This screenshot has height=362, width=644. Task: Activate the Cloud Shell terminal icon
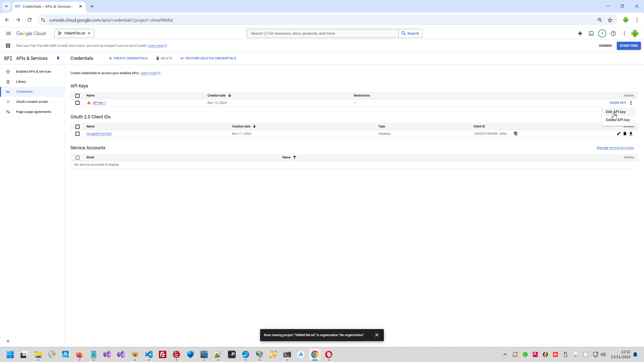(591, 33)
